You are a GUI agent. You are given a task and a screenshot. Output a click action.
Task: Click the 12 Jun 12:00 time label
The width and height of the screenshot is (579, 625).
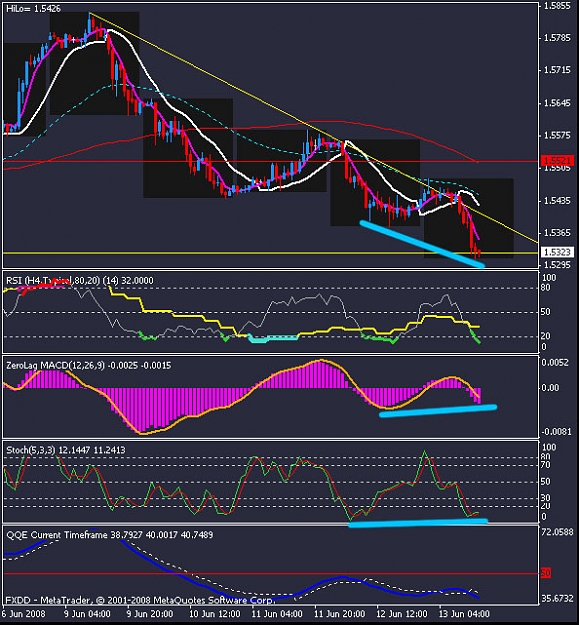click(x=402, y=614)
